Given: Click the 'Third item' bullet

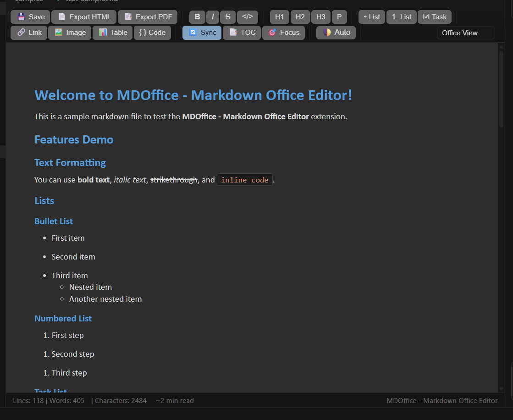Looking at the screenshot, I should pyautogui.click(x=70, y=276).
